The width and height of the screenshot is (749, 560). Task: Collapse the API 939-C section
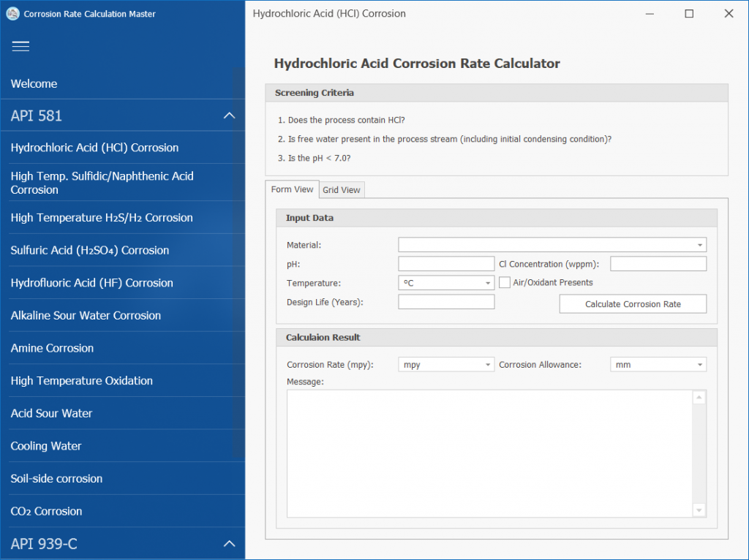(x=229, y=543)
